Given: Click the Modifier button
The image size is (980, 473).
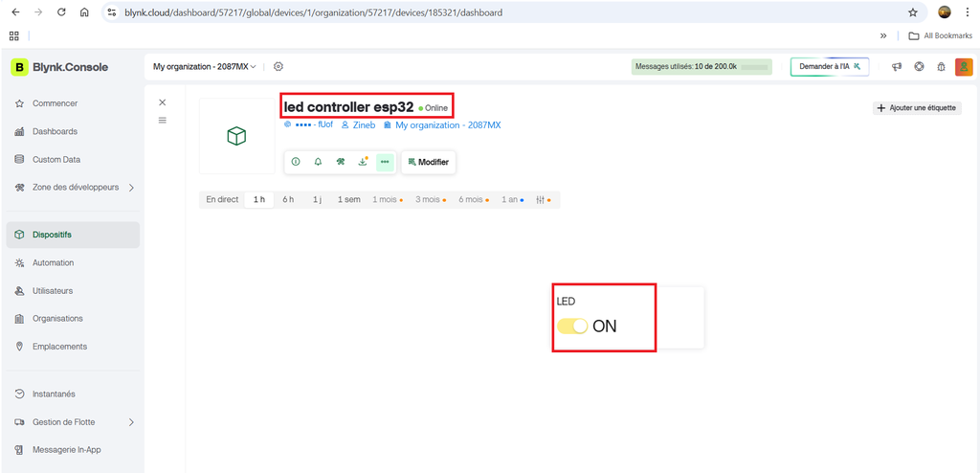Looking at the screenshot, I should (x=429, y=162).
